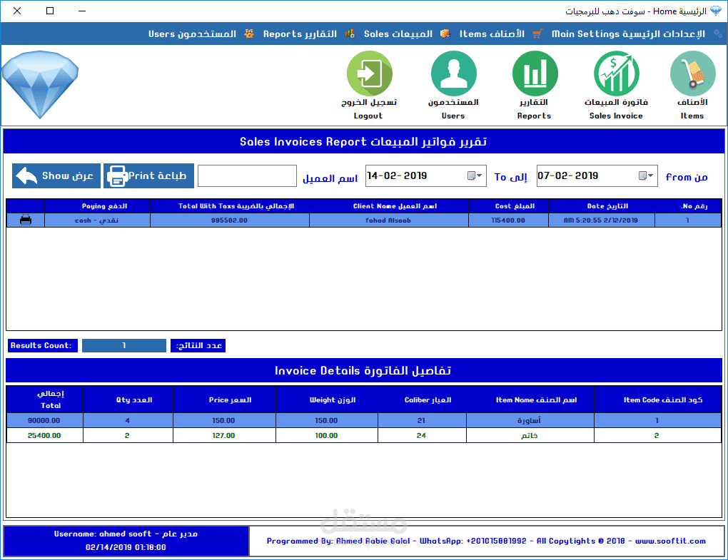
Task: Click the Total column header in details
Action: (x=44, y=399)
